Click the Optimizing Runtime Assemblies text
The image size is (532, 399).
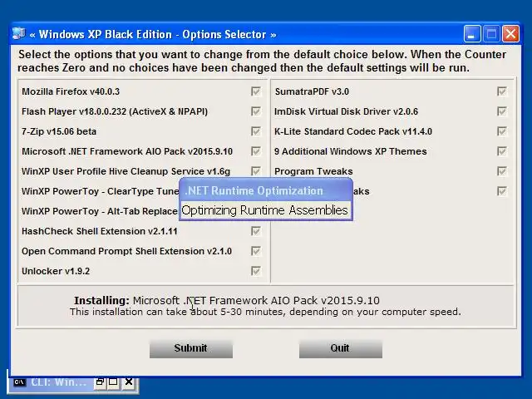click(x=264, y=210)
